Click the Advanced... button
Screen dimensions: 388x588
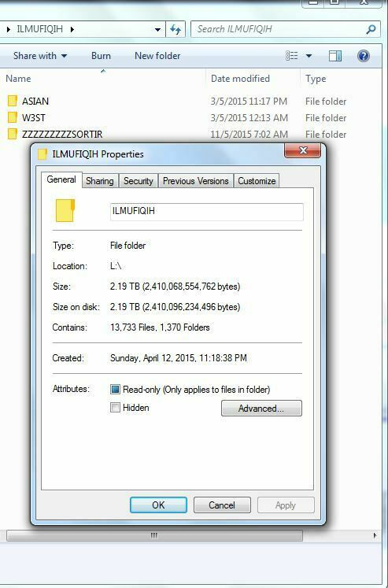click(x=261, y=408)
